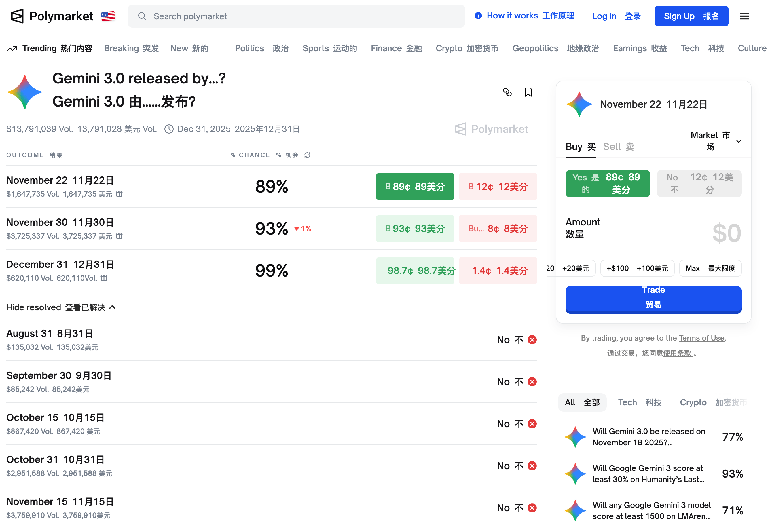Image resolution: width=770 pixels, height=532 pixels.
Task: Click the search magnifier icon
Action: tap(143, 16)
